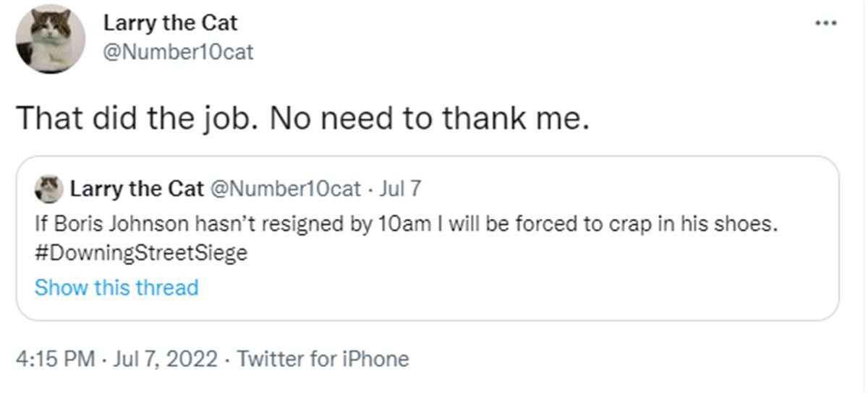Open the three-dot more options menu
Viewport: 868px width, 393px height.
pos(825,23)
